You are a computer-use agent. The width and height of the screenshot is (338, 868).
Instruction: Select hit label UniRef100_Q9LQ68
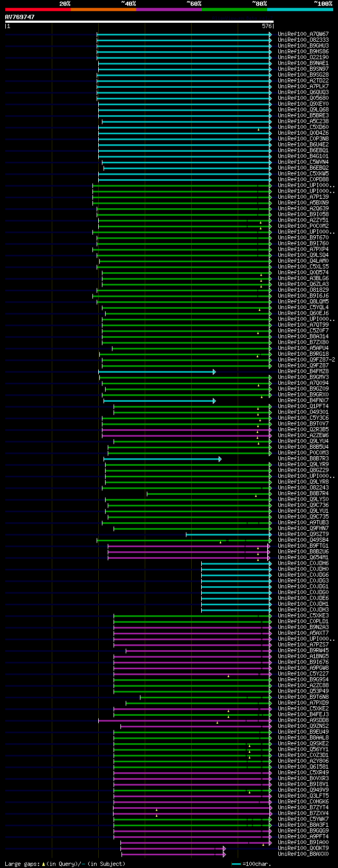tap(303, 110)
